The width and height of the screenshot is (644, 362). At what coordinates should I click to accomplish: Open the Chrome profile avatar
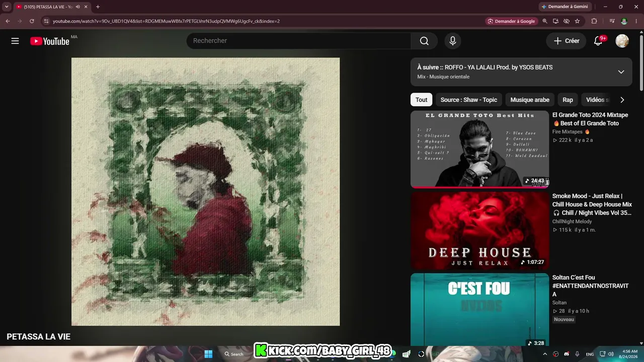[624, 21]
